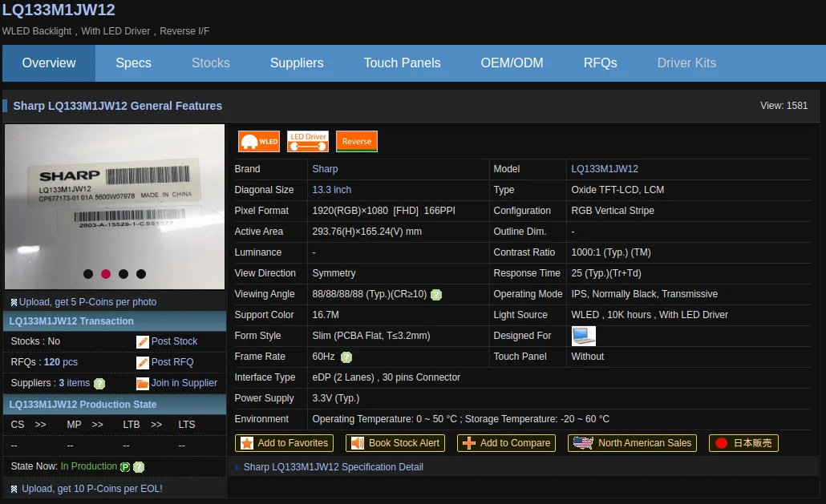Click the Add to Favorites button
This screenshot has width=826, height=504.
pyautogui.click(x=285, y=443)
